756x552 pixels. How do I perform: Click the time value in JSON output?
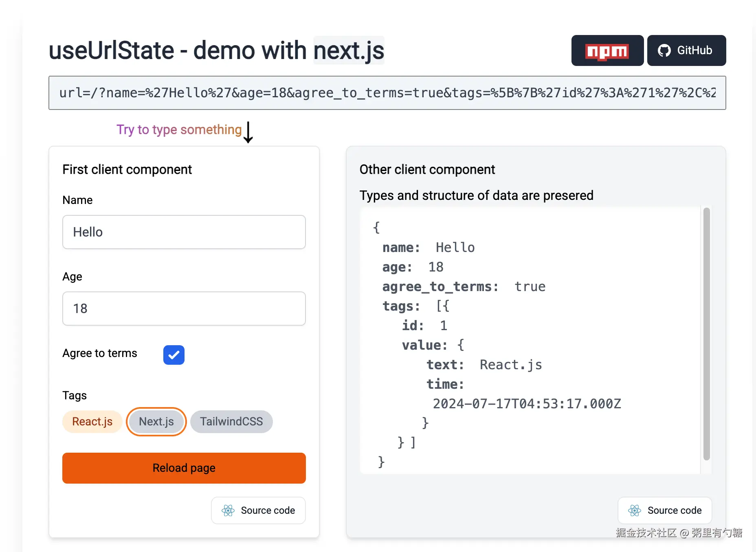[527, 404]
